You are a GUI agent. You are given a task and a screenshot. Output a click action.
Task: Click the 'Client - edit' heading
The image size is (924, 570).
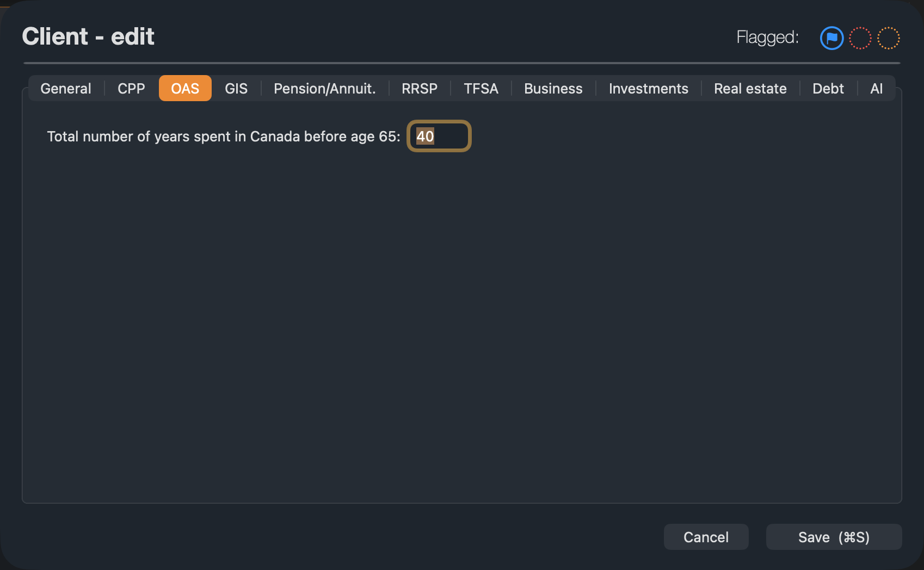click(88, 36)
